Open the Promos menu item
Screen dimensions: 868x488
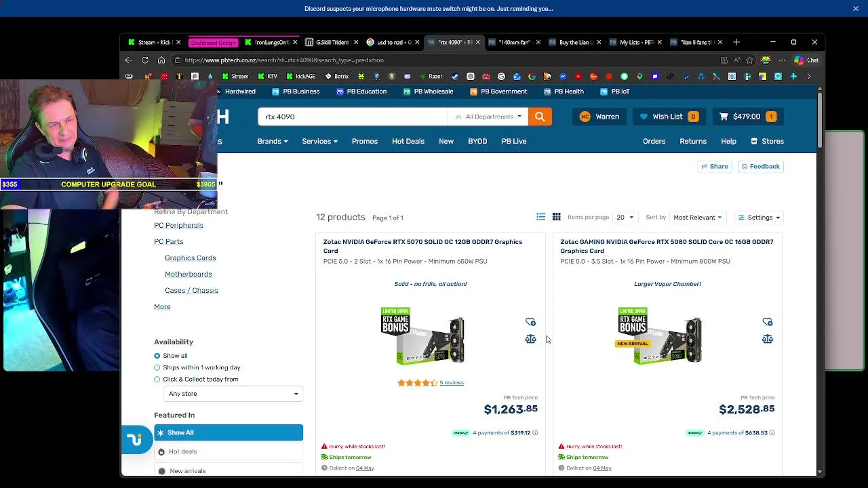pyautogui.click(x=364, y=141)
